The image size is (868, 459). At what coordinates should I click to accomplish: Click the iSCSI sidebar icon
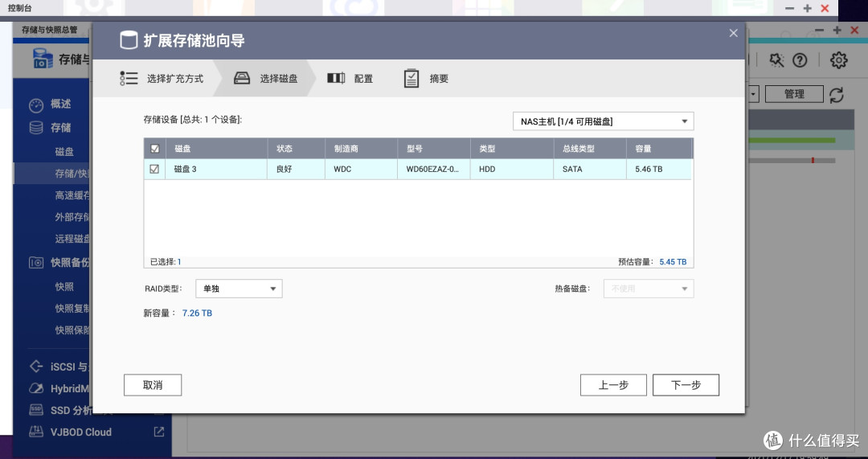click(36, 366)
